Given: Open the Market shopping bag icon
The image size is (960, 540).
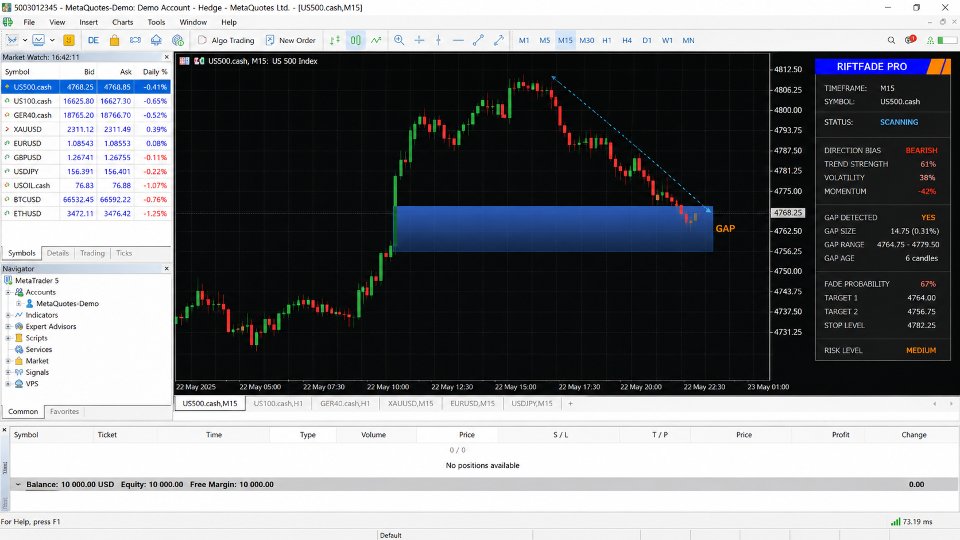Looking at the screenshot, I should pos(114,40).
